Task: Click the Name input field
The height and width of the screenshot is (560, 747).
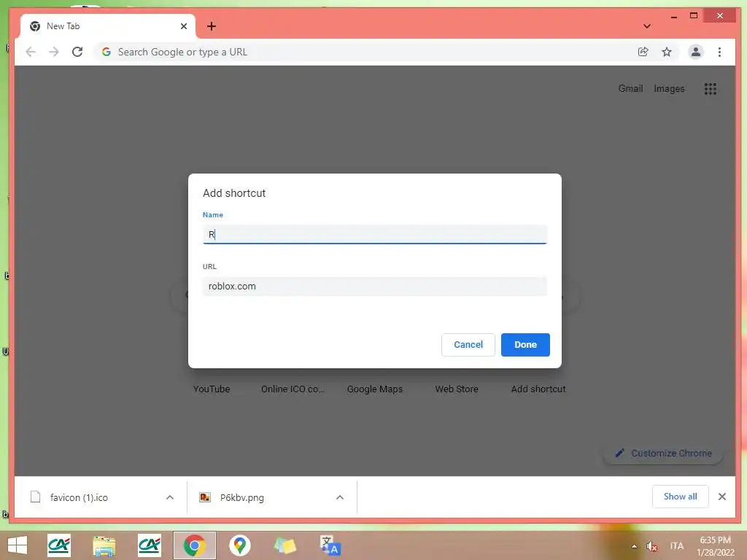Action: tap(374, 234)
